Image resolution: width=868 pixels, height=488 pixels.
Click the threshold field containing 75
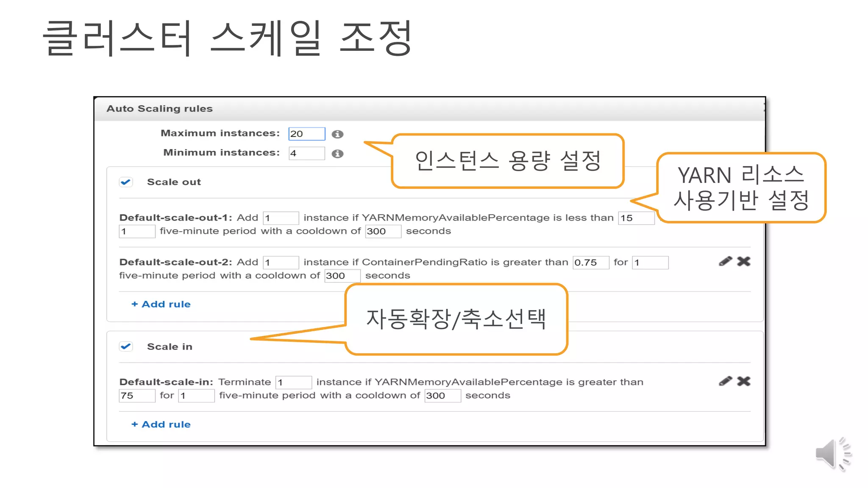click(x=137, y=396)
